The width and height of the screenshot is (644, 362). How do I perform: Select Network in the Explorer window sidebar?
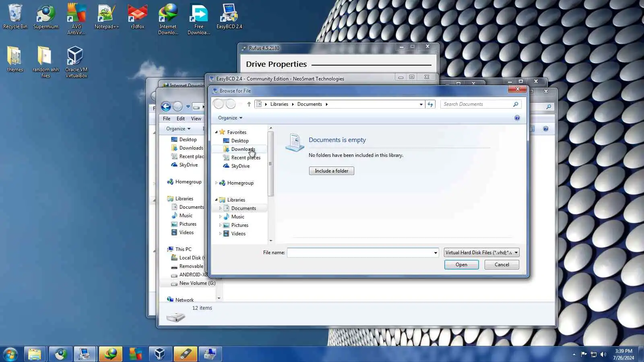pyautogui.click(x=184, y=300)
